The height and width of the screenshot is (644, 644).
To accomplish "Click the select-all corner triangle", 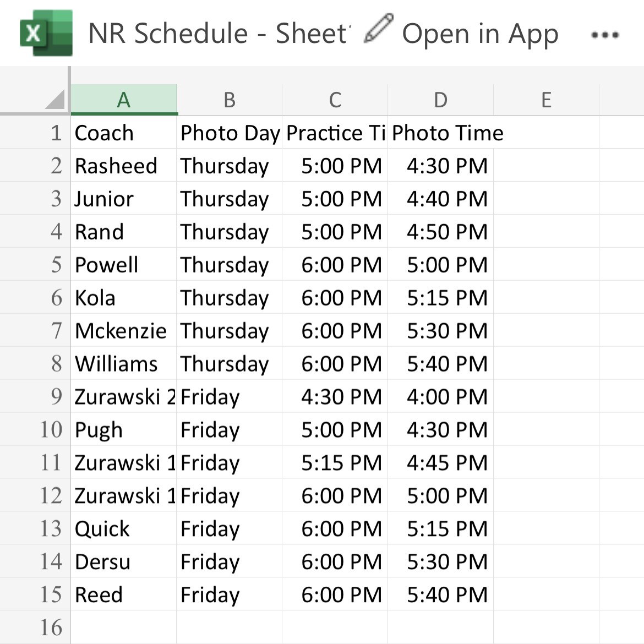I will point(55,100).
